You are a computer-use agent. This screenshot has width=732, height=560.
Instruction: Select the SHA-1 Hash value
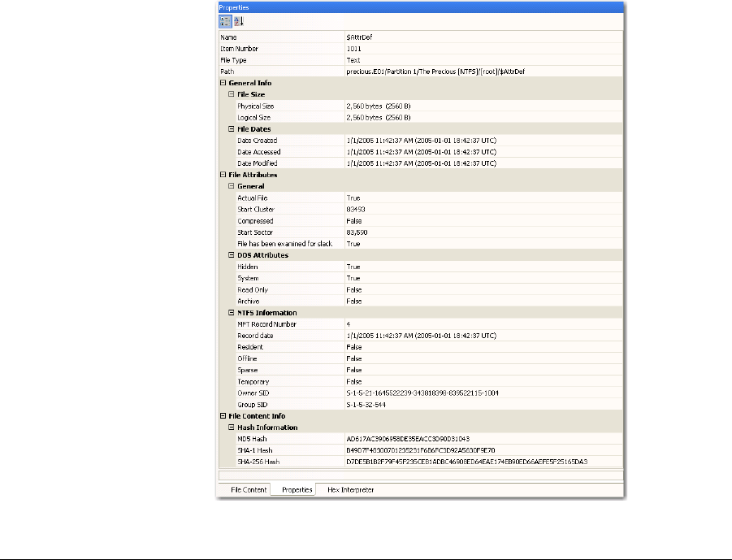(x=421, y=450)
